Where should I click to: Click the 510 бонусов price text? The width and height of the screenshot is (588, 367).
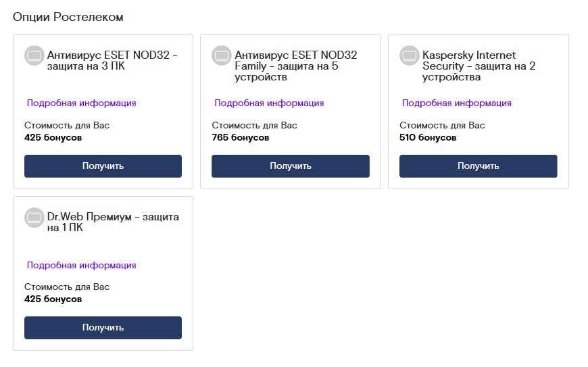tap(428, 138)
